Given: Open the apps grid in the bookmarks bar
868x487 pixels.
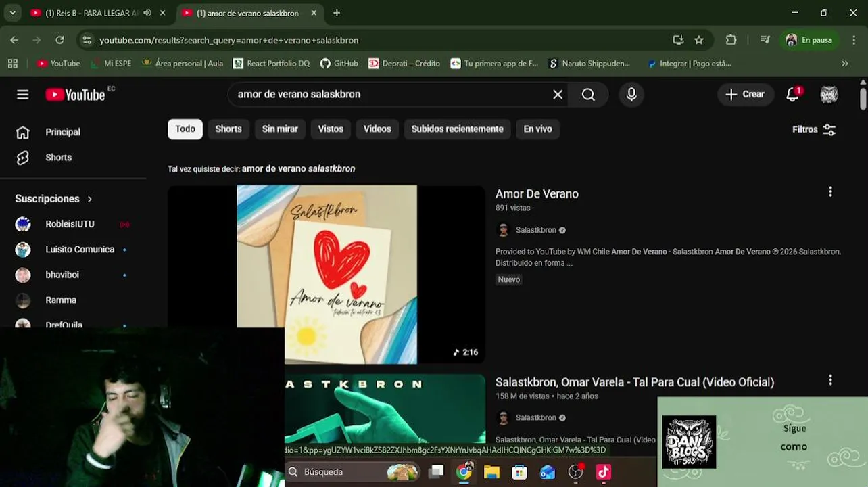Looking at the screenshot, I should click(x=12, y=64).
